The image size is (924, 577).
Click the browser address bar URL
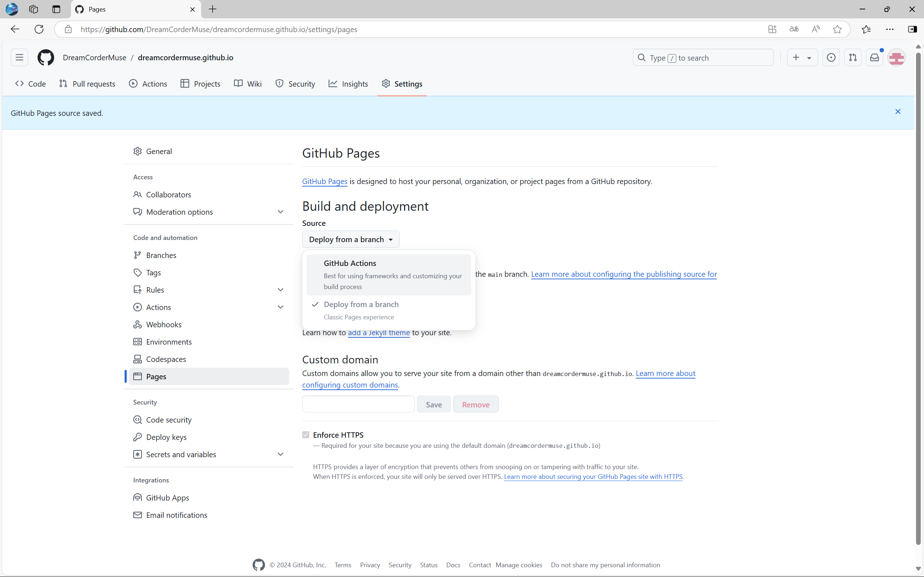click(219, 29)
